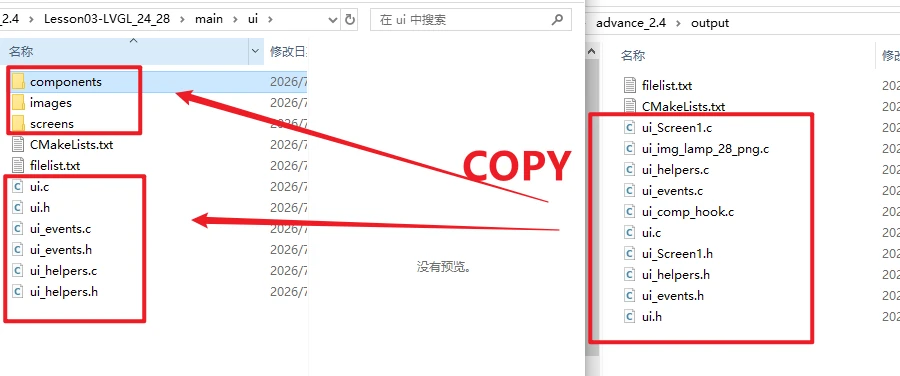
Task: Select the ui.h file icon in output window
Action: pos(630,316)
